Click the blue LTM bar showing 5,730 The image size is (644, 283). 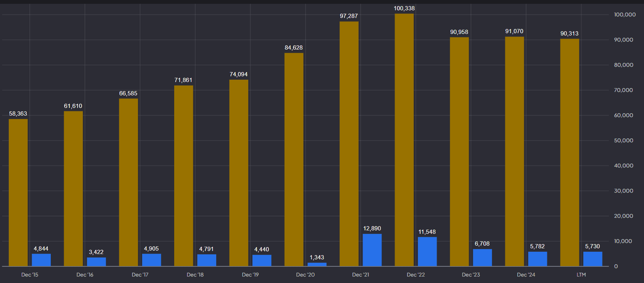[592, 259]
